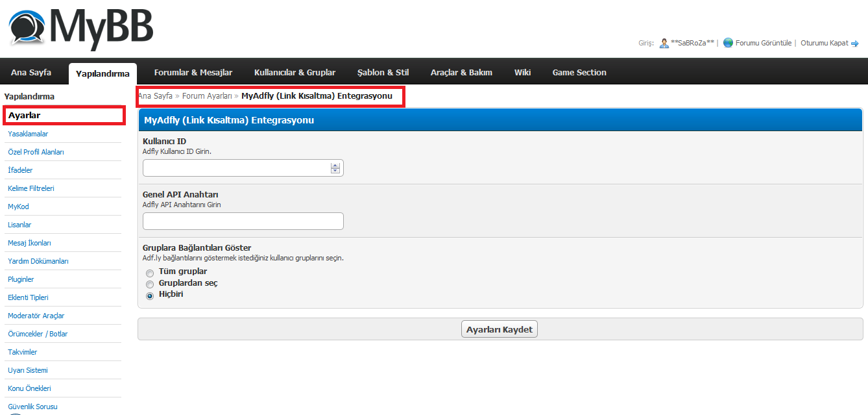Increase Kullanıcı ID with the up stepper arrow
This screenshot has height=415, width=868.
335,165
